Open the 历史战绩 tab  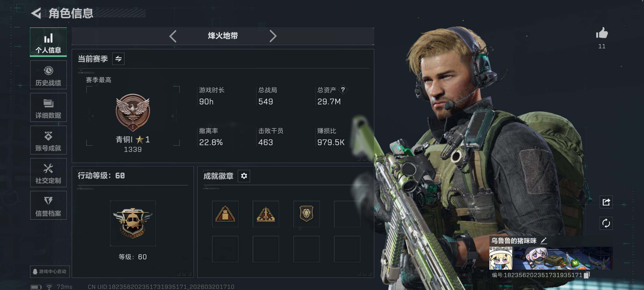[x=48, y=75]
